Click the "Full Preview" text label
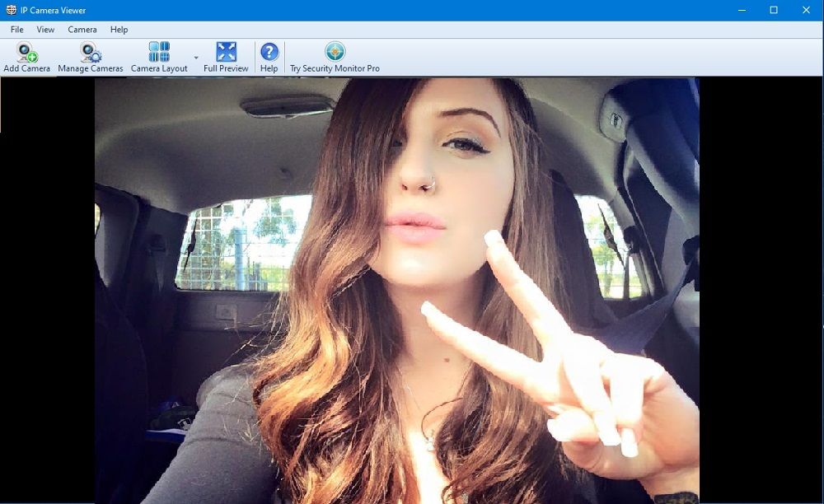824x504 pixels. (226, 69)
